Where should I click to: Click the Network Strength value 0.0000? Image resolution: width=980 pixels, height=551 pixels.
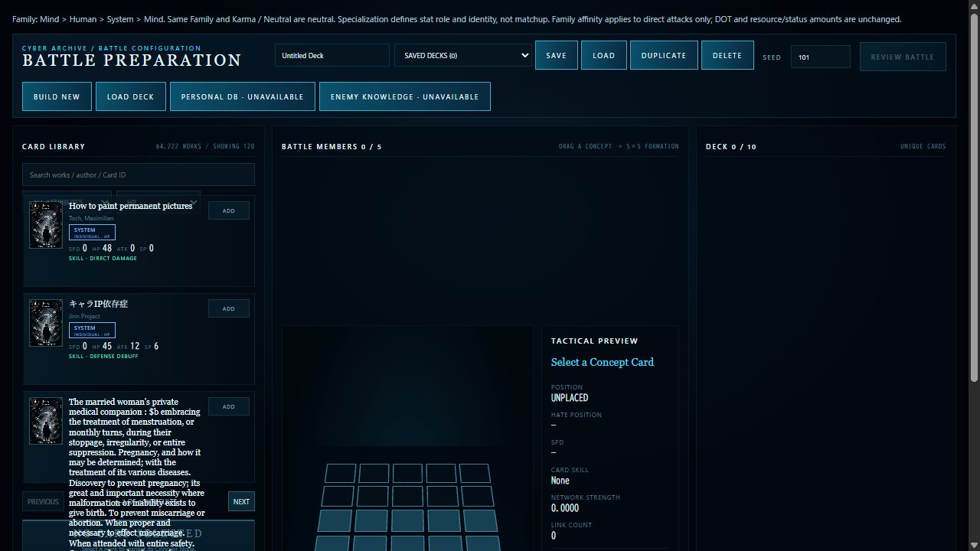(x=565, y=507)
